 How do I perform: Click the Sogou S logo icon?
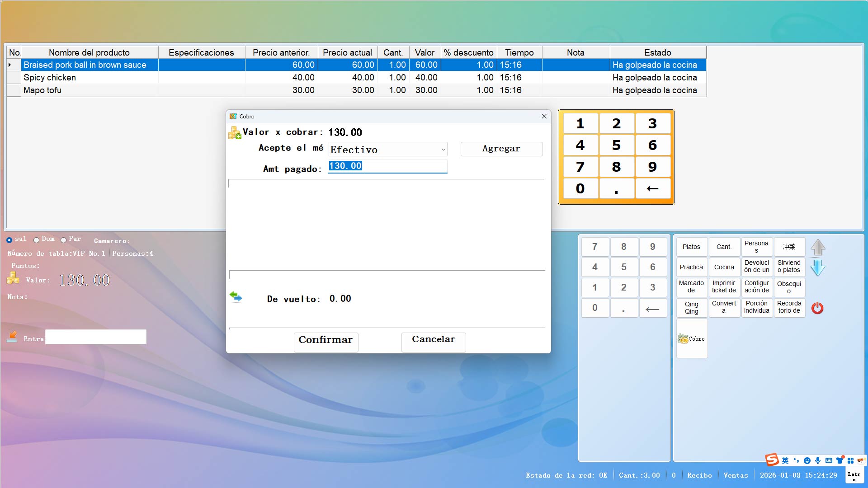click(x=772, y=460)
